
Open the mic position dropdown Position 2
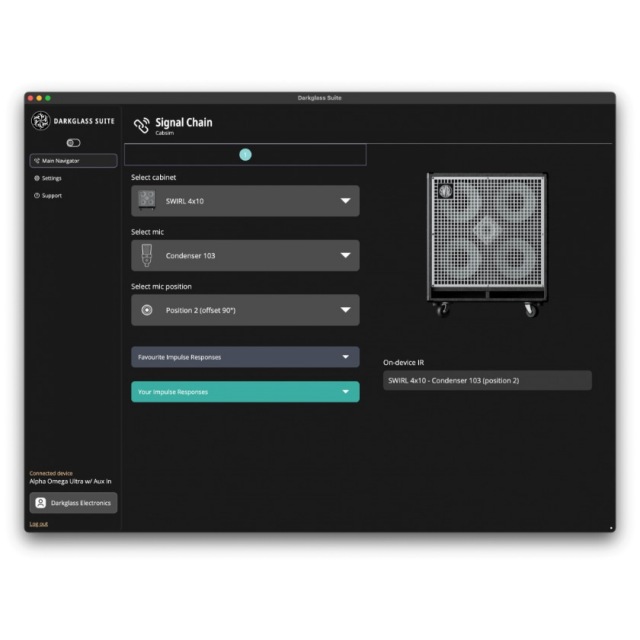point(245,310)
